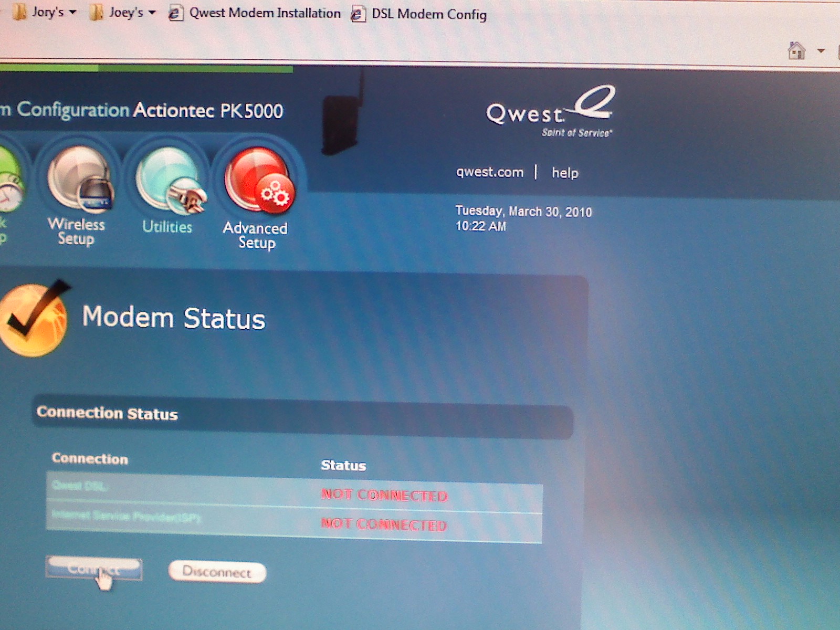Click the green page loading progress bar

(x=146, y=68)
